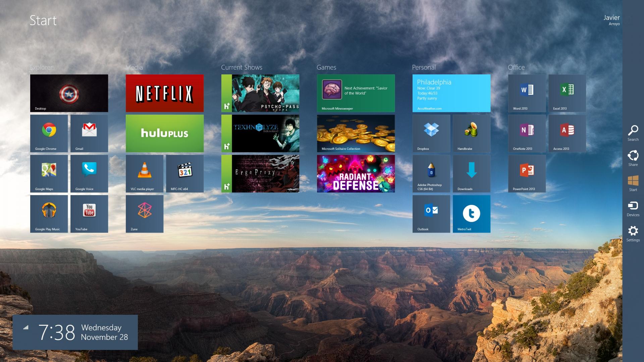Open VLC media player tile
Viewport: 644px width, 362px height.
coord(145,174)
